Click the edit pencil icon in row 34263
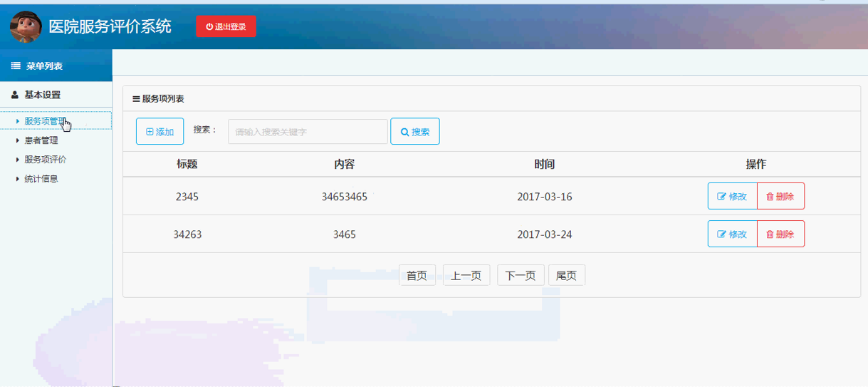Image resolution: width=868 pixels, height=387 pixels. (721, 234)
